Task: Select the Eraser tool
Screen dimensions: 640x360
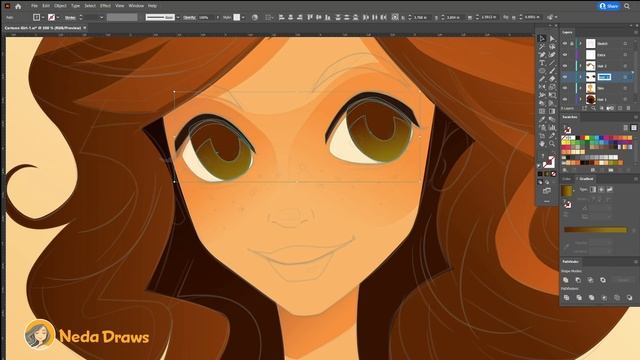Action: [552, 79]
